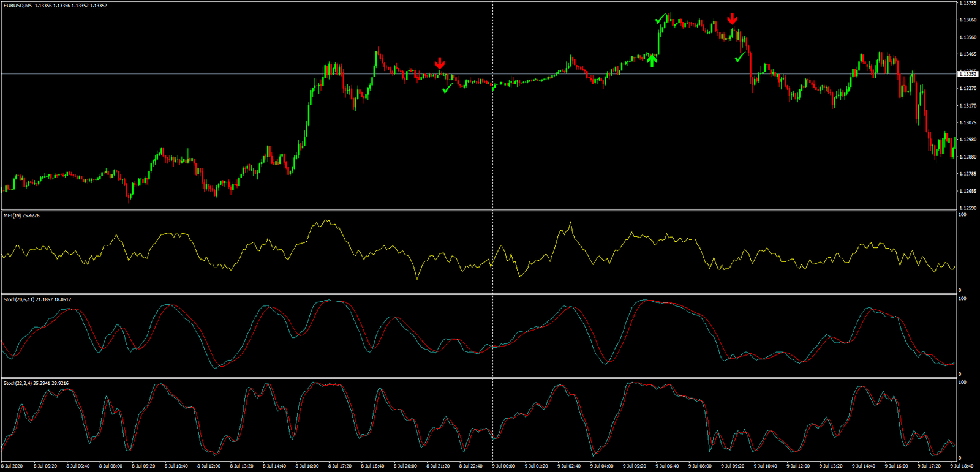Click green checkmark at the chart's highest peak
Image resolution: width=980 pixels, height=472 pixels.
(x=660, y=20)
